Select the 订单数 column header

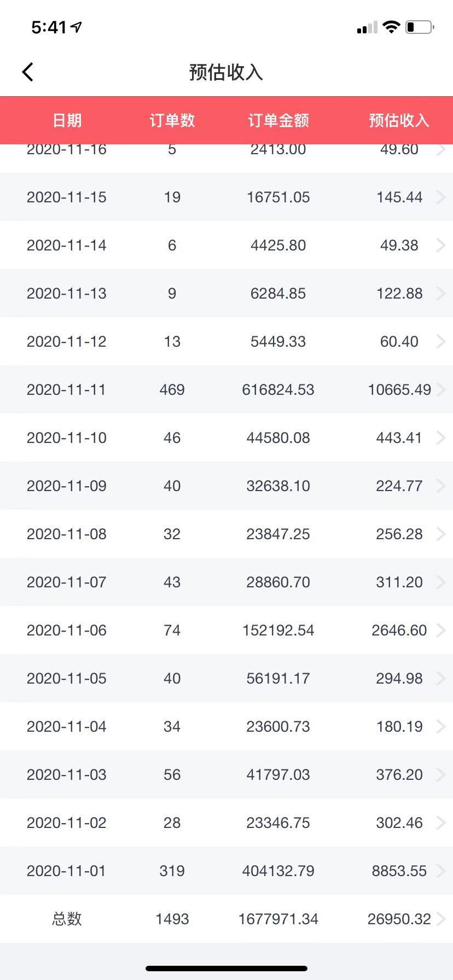172,120
